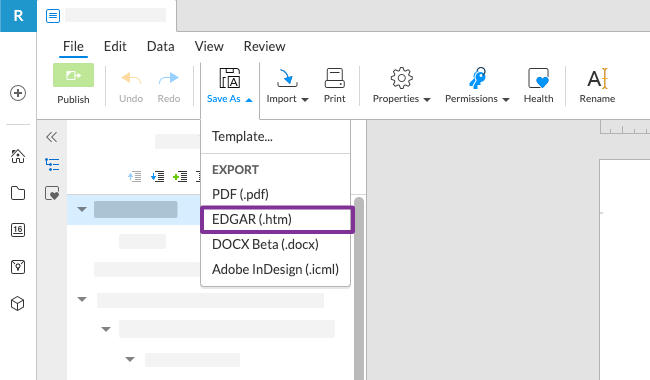650x380 pixels.
Task: Collapse the panel with double chevron
Action: 52,137
